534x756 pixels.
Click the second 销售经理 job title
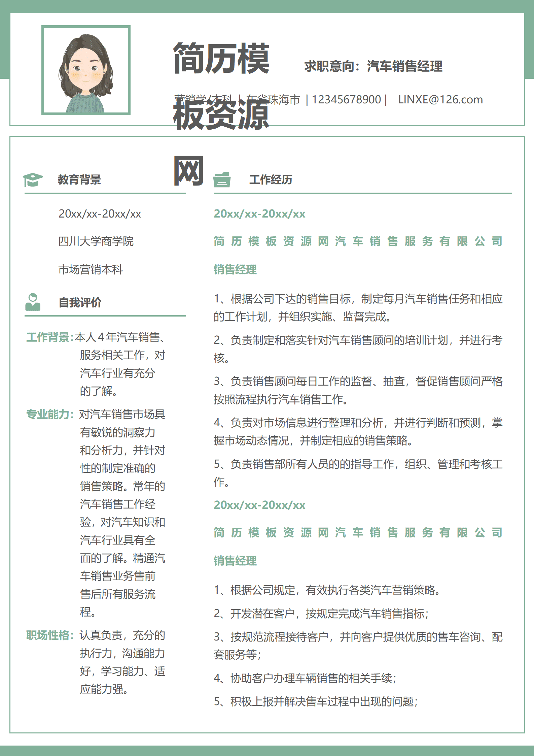(x=235, y=561)
